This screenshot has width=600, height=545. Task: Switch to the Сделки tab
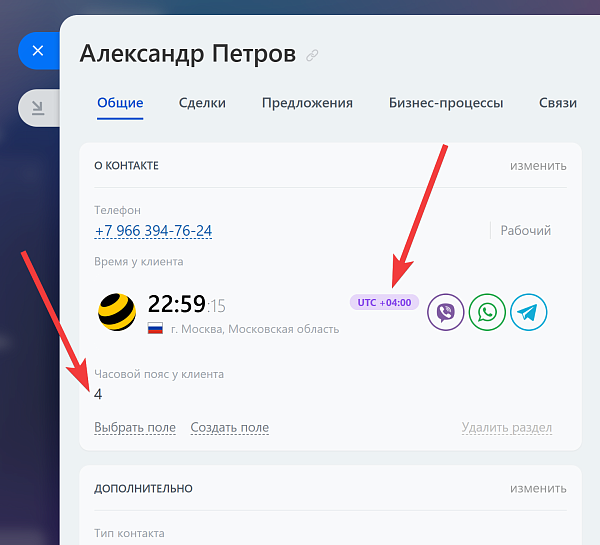(x=202, y=103)
